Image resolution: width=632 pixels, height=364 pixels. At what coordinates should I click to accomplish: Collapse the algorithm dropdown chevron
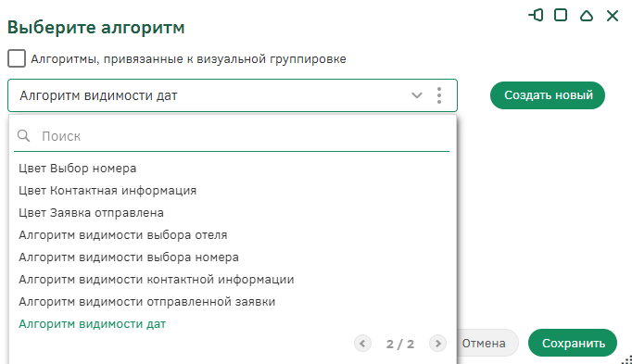pyautogui.click(x=416, y=95)
